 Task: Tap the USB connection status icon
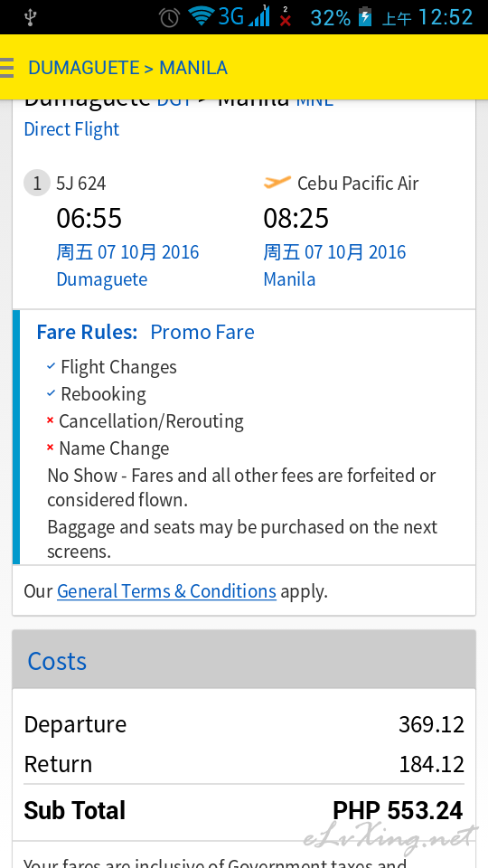31,18
